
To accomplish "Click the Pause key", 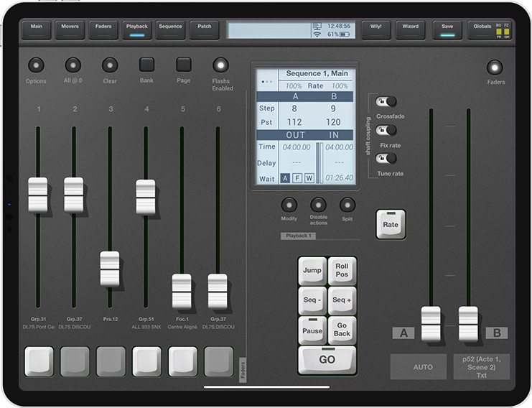I will click(312, 330).
